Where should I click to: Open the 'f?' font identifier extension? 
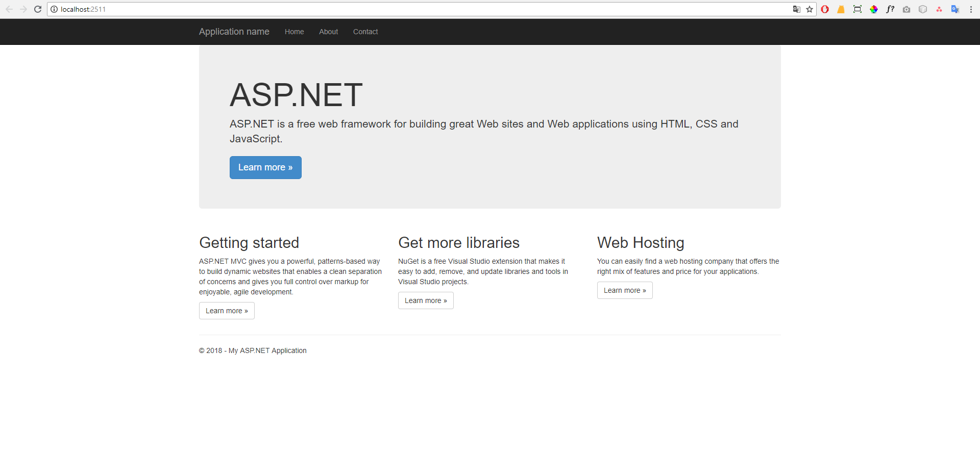point(890,9)
